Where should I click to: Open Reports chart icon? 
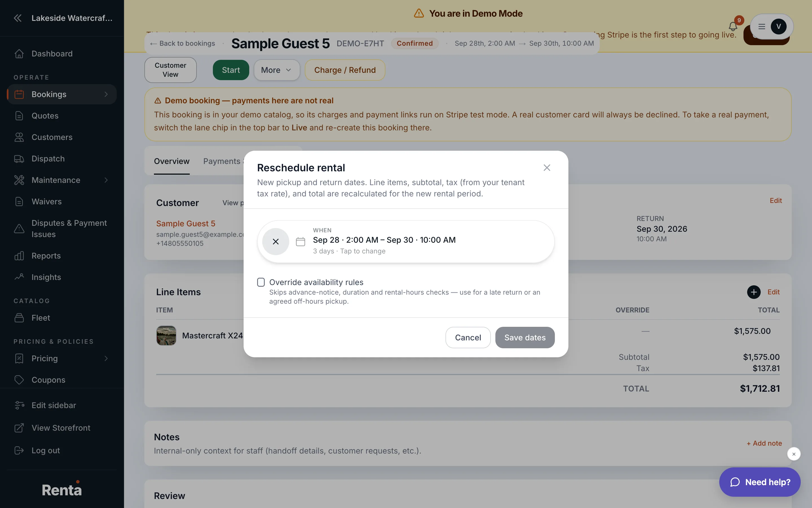(x=19, y=256)
